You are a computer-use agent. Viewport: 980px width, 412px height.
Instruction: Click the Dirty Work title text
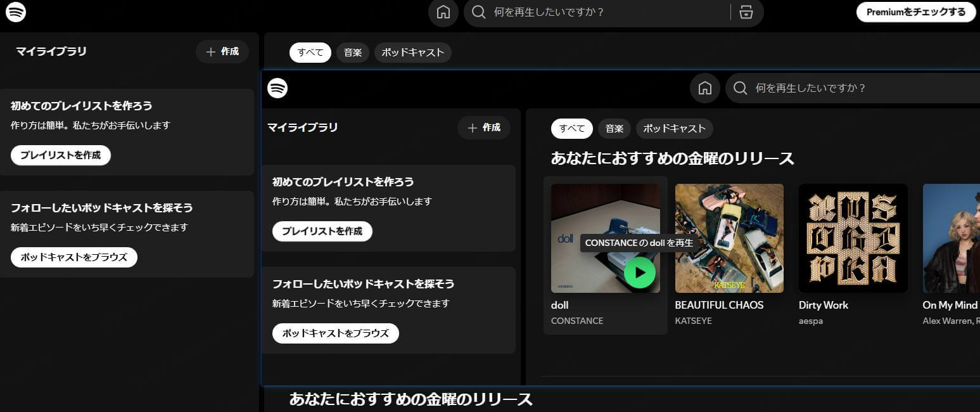(824, 306)
